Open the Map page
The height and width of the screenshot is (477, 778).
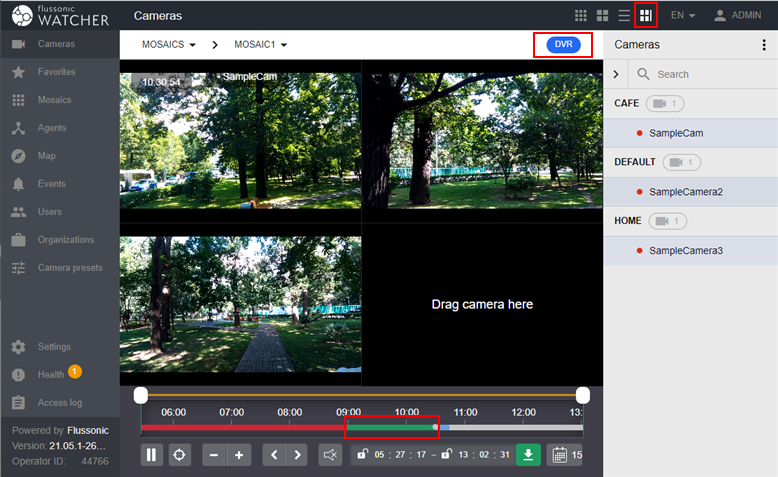[60, 156]
